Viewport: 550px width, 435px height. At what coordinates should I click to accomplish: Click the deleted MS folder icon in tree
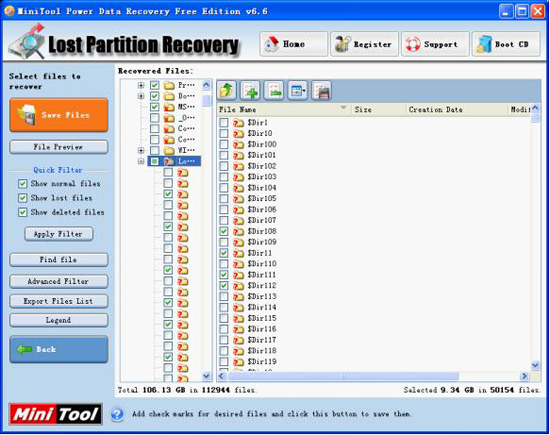169,107
